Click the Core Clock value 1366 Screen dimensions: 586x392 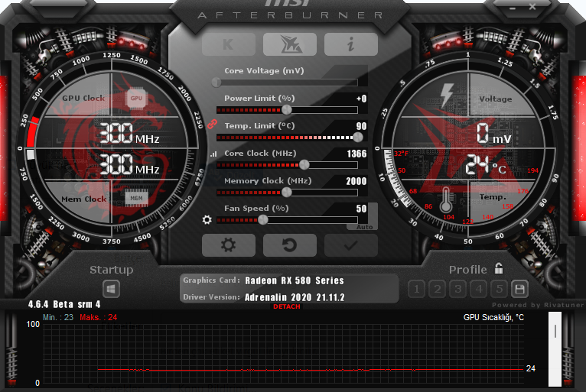click(356, 154)
